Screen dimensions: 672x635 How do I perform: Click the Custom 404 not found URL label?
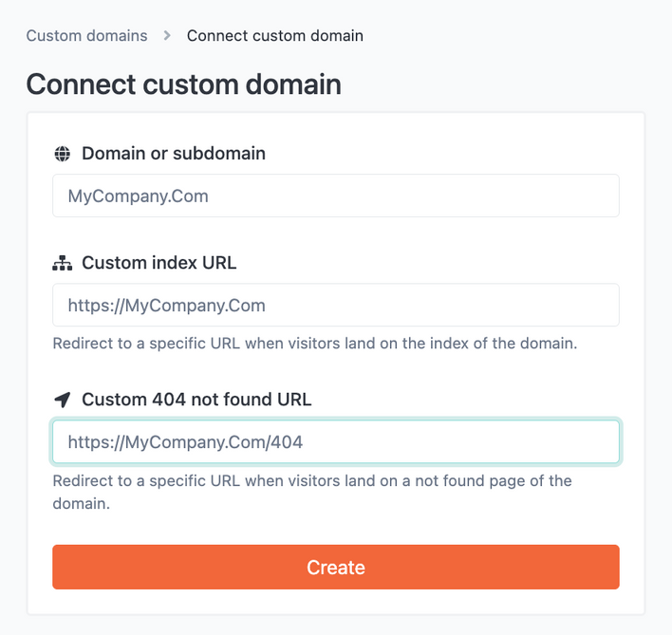pos(196,400)
